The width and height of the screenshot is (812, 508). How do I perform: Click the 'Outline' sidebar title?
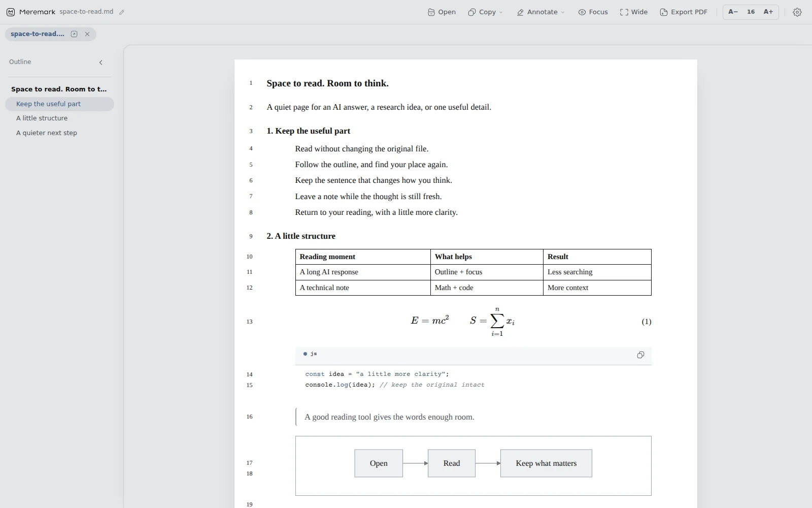[x=20, y=62]
